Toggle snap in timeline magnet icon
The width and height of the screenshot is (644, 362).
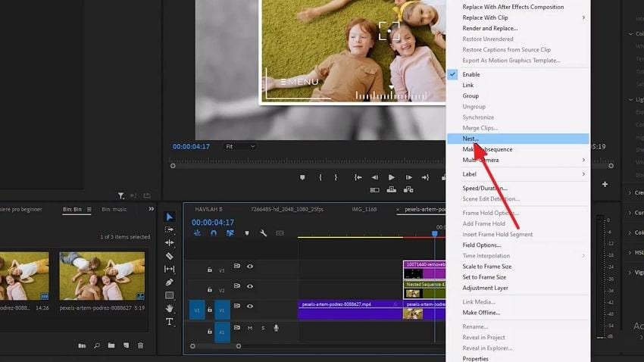(x=214, y=233)
